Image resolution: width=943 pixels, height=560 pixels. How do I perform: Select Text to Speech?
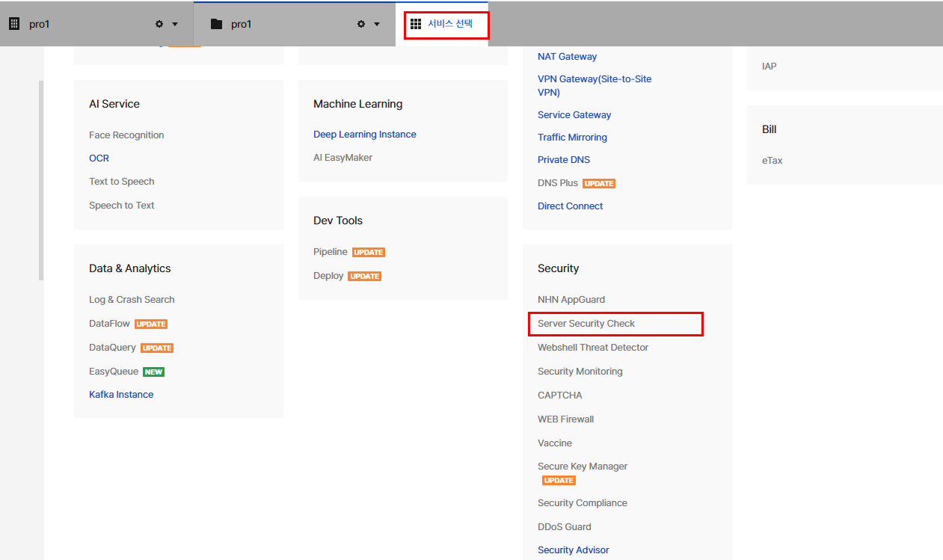(122, 182)
